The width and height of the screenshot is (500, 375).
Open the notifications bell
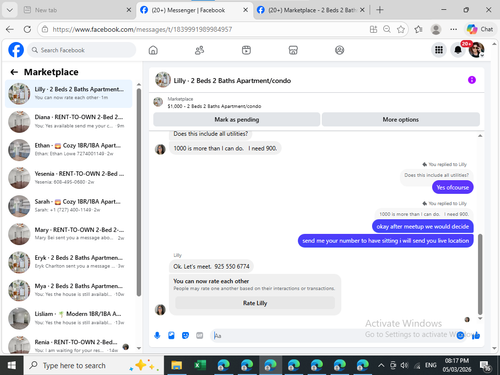coord(458,50)
